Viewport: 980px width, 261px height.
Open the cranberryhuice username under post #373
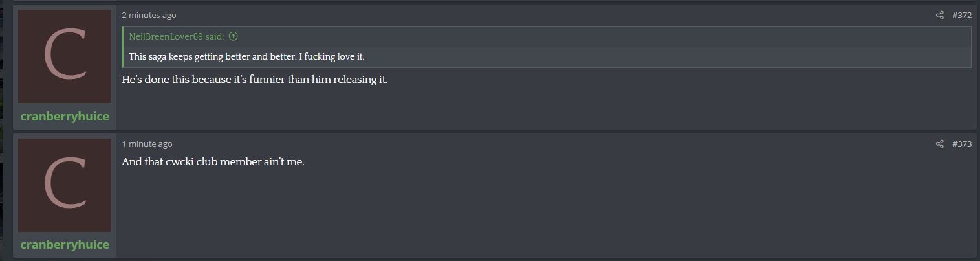coord(65,245)
